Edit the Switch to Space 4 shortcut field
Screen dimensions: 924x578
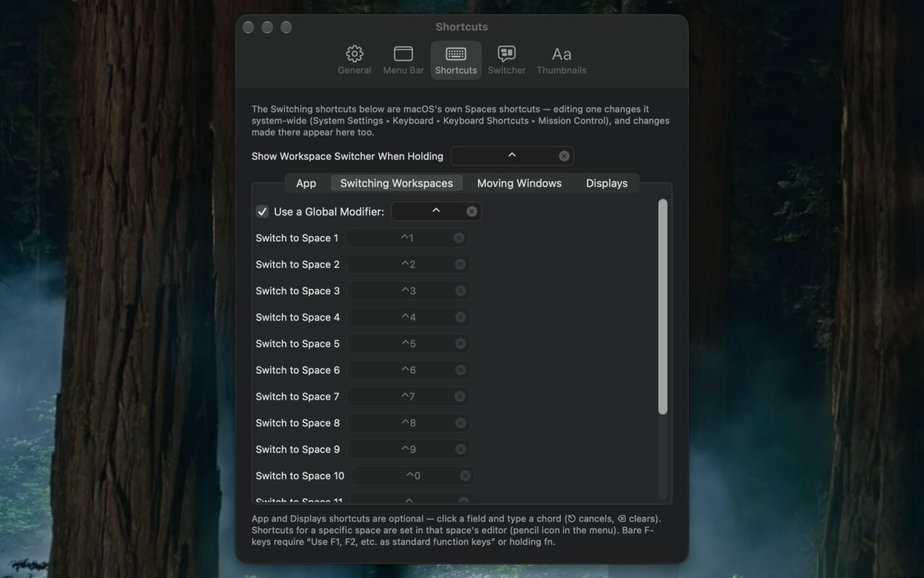tap(409, 317)
